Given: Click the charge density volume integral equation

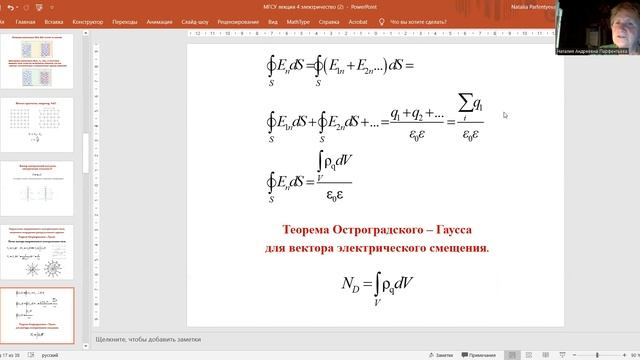Looking at the screenshot, I should point(309,177).
